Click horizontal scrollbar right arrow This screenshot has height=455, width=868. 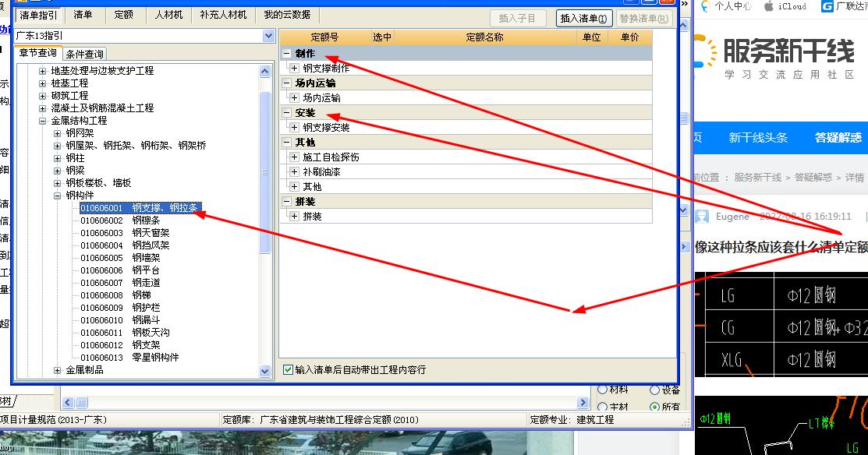583,403
